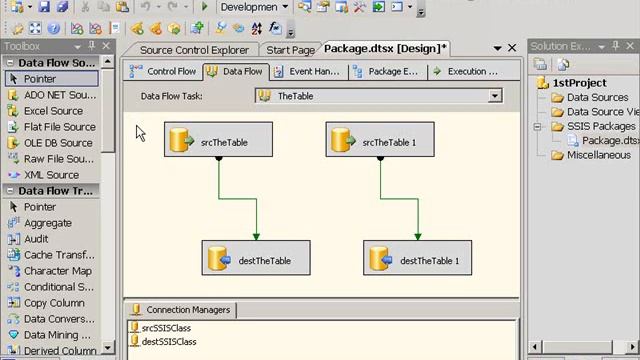Select Data Conversion in toolbox
The image size is (640, 360).
point(52,319)
